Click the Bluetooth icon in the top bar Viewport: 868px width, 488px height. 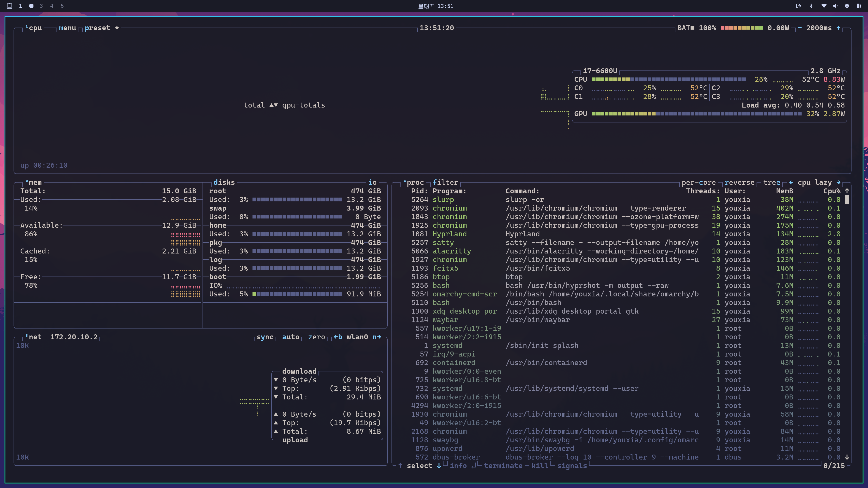(x=811, y=6)
